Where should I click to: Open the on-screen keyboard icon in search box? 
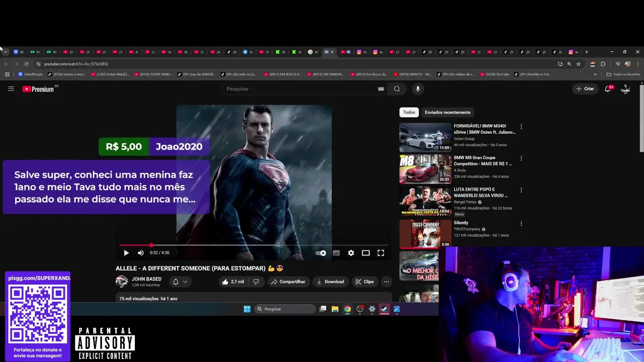coord(381,89)
